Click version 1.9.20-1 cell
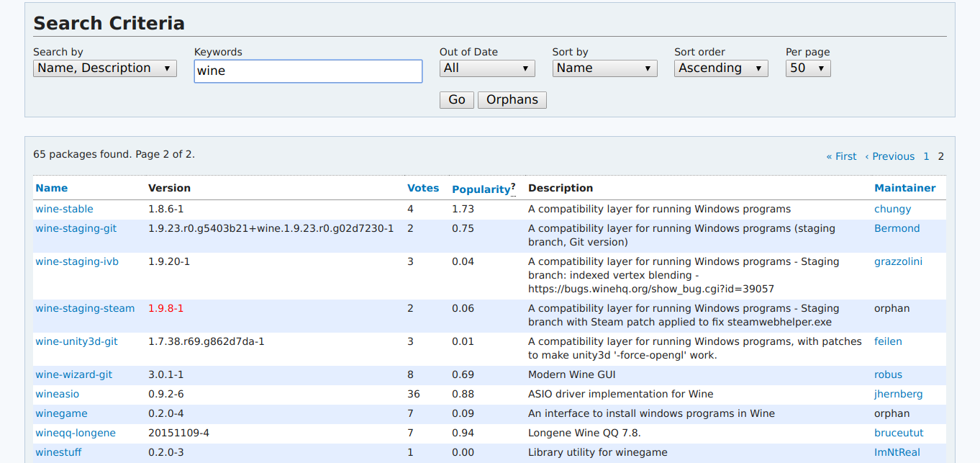This screenshot has width=980, height=463. tap(169, 261)
